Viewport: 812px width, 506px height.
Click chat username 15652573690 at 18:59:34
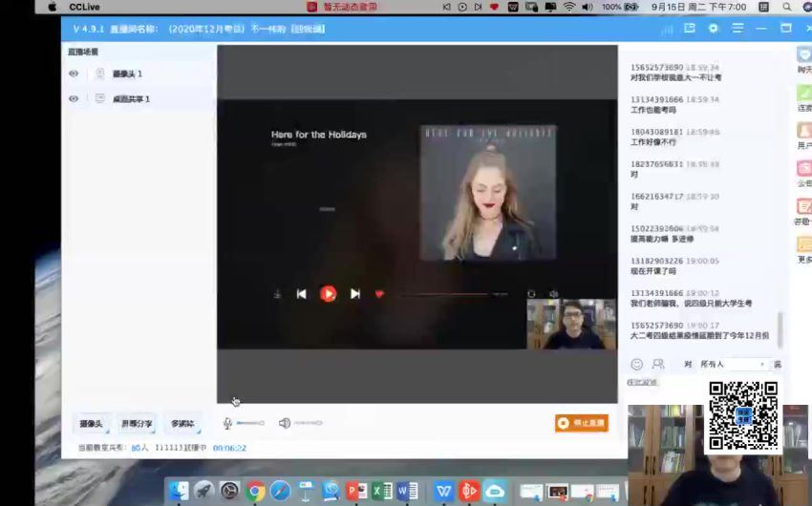[x=656, y=67]
